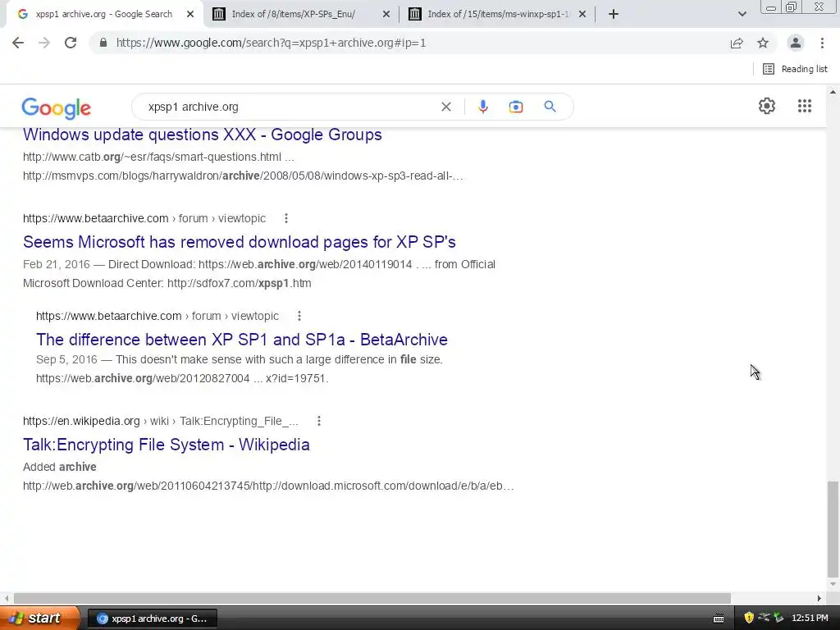Open the Windows Start menu
This screenshot has width=840, height=630.
(39, 619)
